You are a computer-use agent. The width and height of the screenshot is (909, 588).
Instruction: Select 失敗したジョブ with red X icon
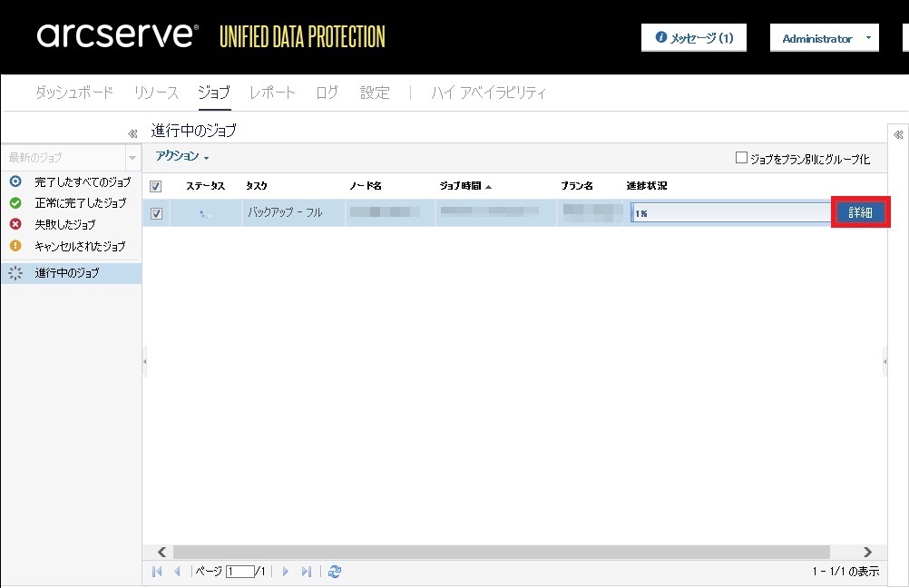pyautogui.click(x=64, y=224)
